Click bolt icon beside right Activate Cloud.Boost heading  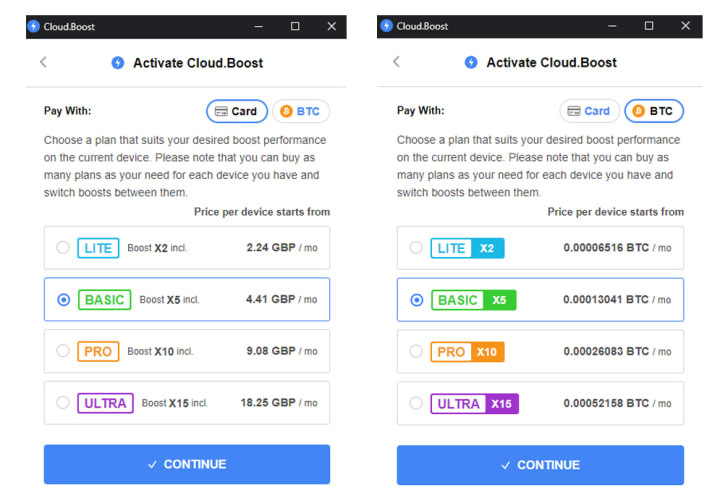(471, 62)
